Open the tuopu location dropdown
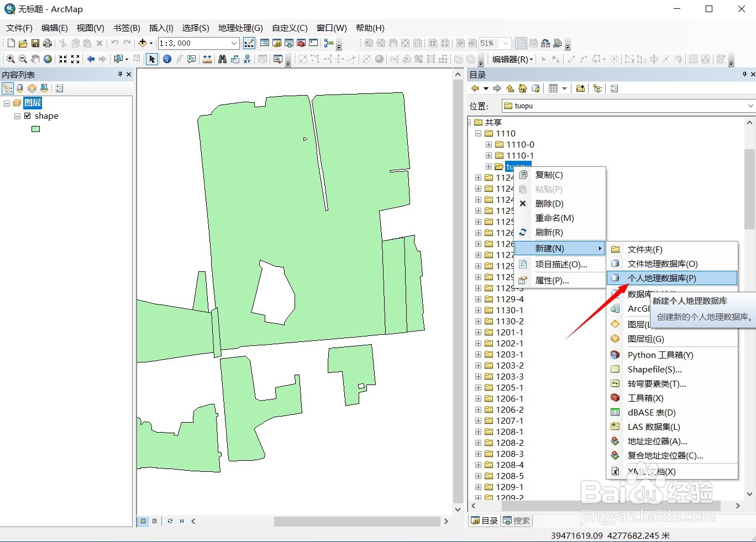The width and height of the screenshot is (756, 542). [x=750, y=106]
